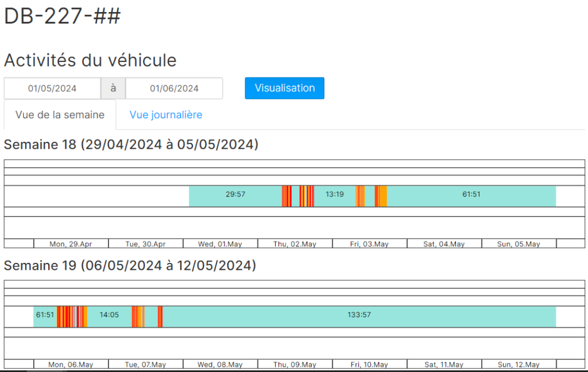This screenshot has width=588, height=372.
Task: Switch to the Vue journalière tab
Action: click(x=165, y=115)
